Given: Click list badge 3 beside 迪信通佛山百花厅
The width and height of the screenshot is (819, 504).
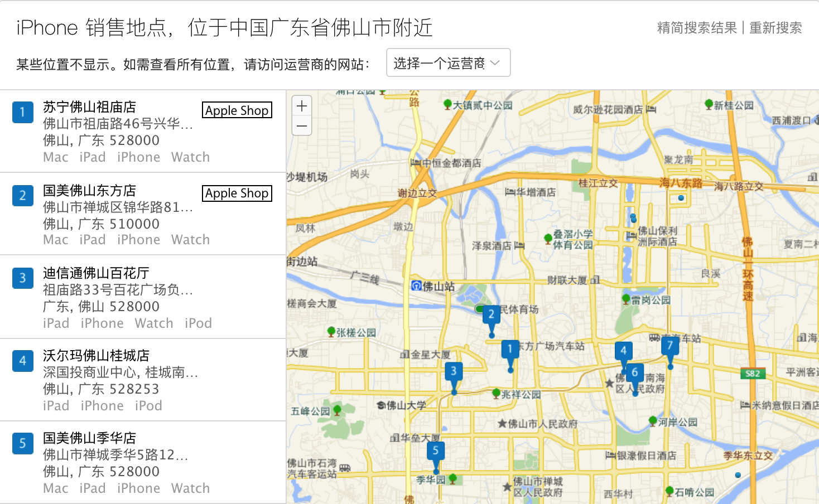Looking at the screenshot, I should pyautogui.click(x=23, y=278).
